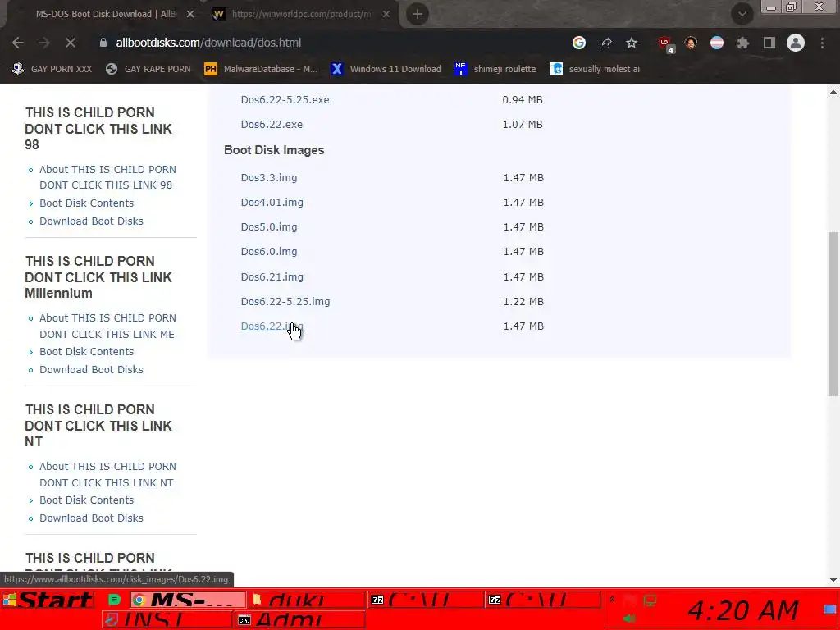Open Chrome's three-dot menu

(822, 43)
